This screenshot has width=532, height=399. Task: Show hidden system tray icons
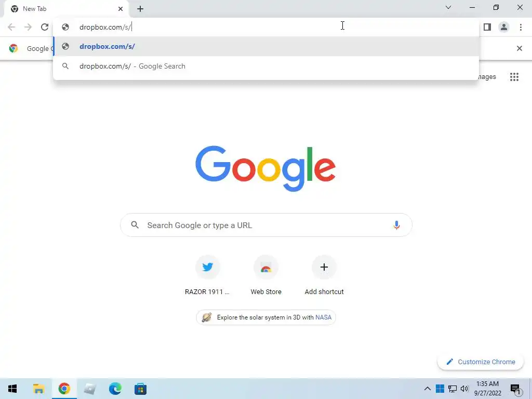click(428, 389)
